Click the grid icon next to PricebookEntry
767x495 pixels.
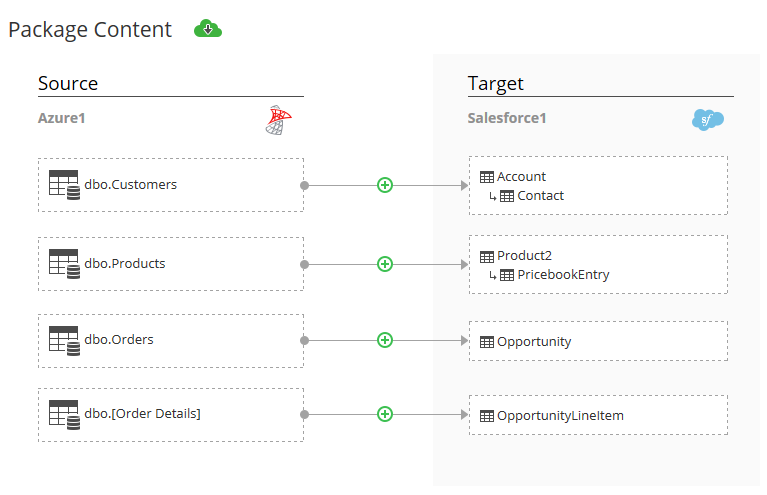pos(507,275)
